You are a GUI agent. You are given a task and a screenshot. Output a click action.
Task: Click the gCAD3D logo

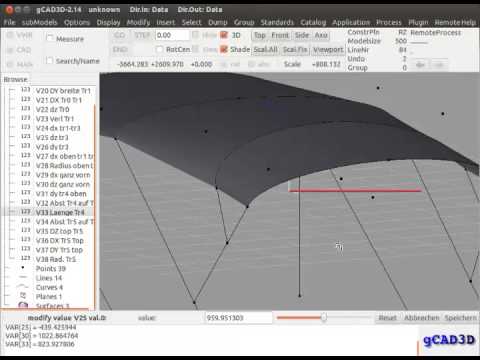point(449,340)
